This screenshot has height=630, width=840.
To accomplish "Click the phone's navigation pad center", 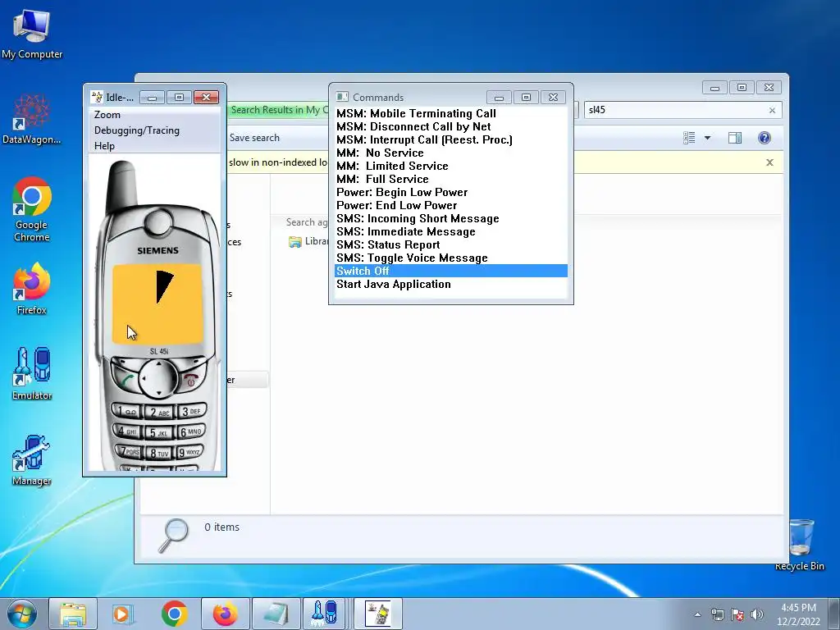I will click(158, 378).
